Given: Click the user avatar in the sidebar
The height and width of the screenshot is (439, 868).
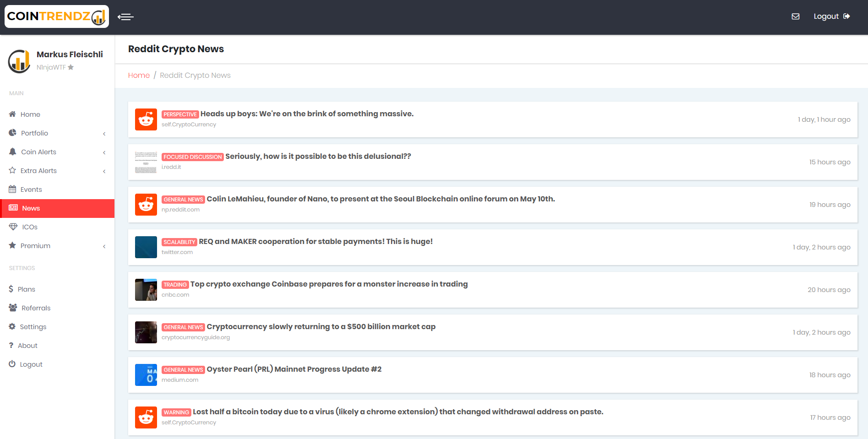Looking at the screenshot, I should (19, 61).
